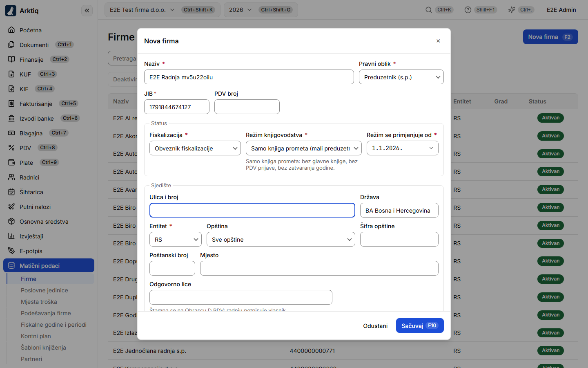This screenshot has width=588, height=368.
Task: Open Mjesta troška in the sidebar
Action: [x=39, y=302]
